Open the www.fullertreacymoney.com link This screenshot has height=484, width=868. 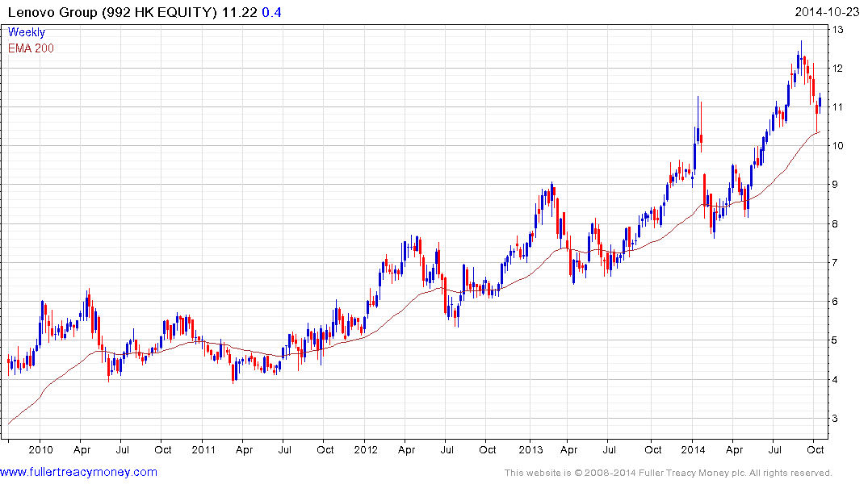tap(78, 472)
